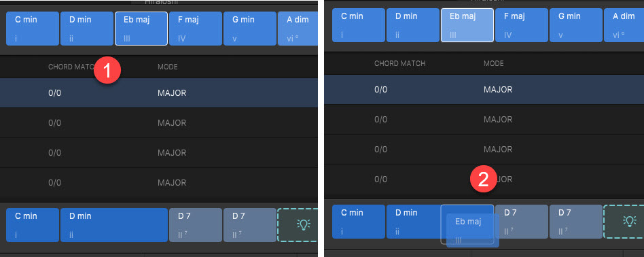644x257 pixels.
Task: Choose F maj IV chord in left palette
Action: [x=196, y=29]
